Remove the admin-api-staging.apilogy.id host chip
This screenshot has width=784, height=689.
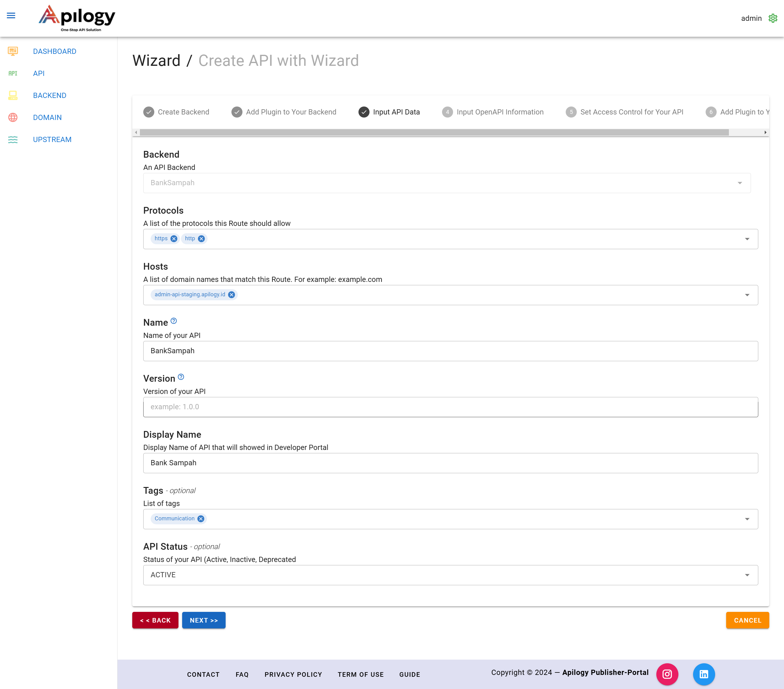(x=232, y=295)
